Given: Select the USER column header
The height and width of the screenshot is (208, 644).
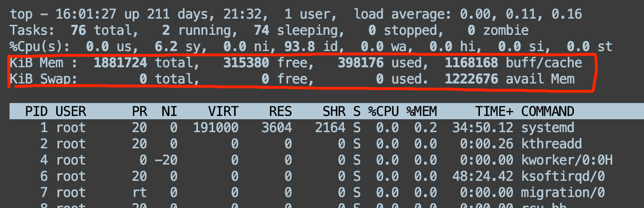Looking at the screenshot, I should pos(71,112).
